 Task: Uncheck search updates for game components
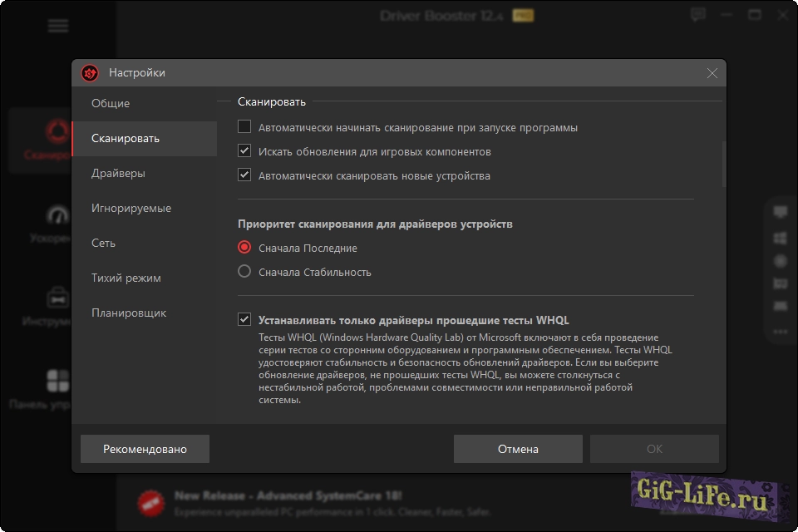[244, 151]
